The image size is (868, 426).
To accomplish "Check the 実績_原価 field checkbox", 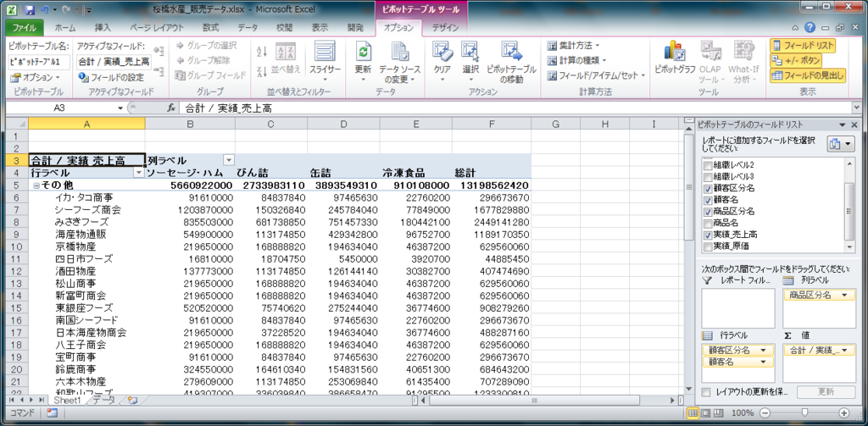I will point(708,246).
